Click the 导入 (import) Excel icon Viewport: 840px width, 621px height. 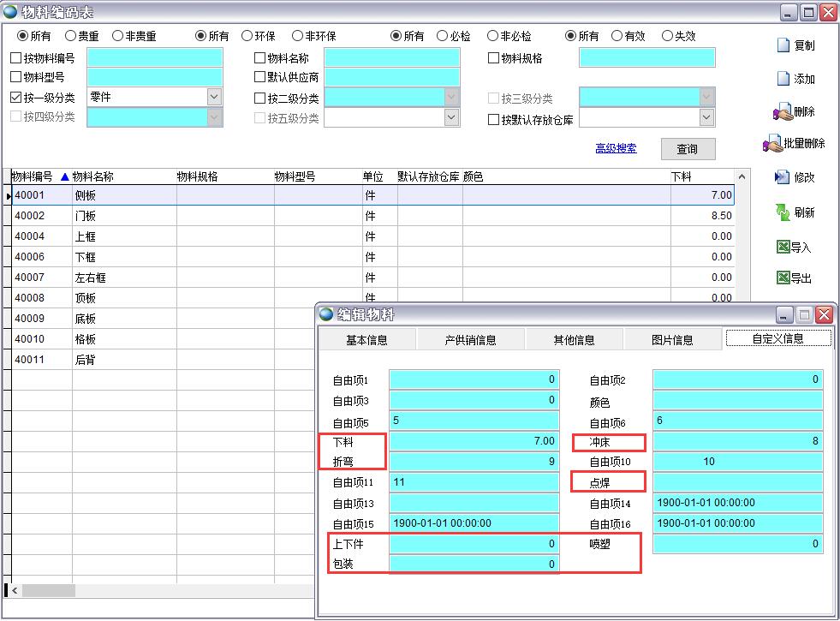783,248
